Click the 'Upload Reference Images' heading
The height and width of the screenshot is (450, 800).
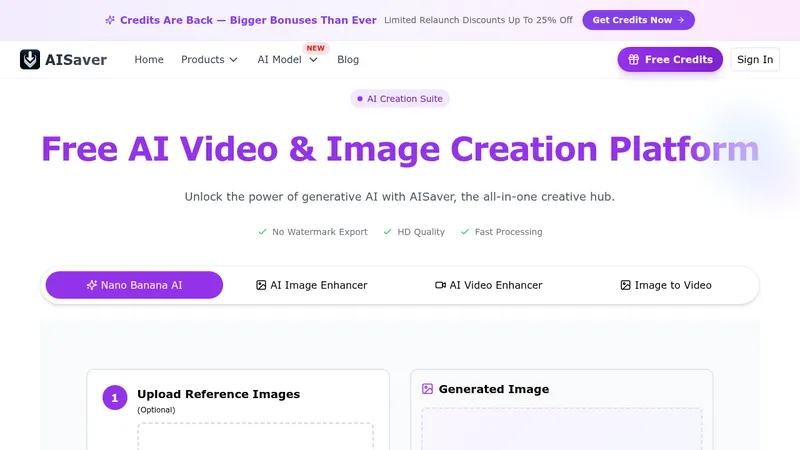click(x=218, y=394)
